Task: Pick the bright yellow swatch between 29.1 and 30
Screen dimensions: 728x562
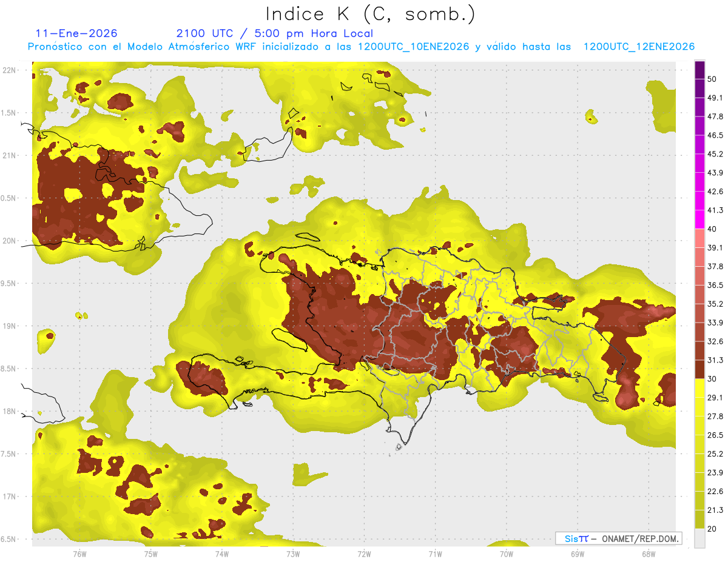Action: click(x=699, y=388)
